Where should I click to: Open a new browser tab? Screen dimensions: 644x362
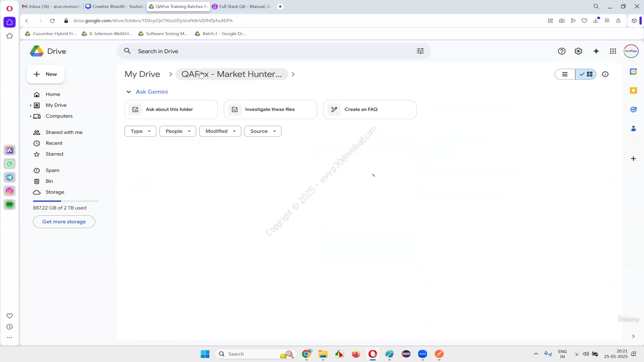[x=280, y=7]
